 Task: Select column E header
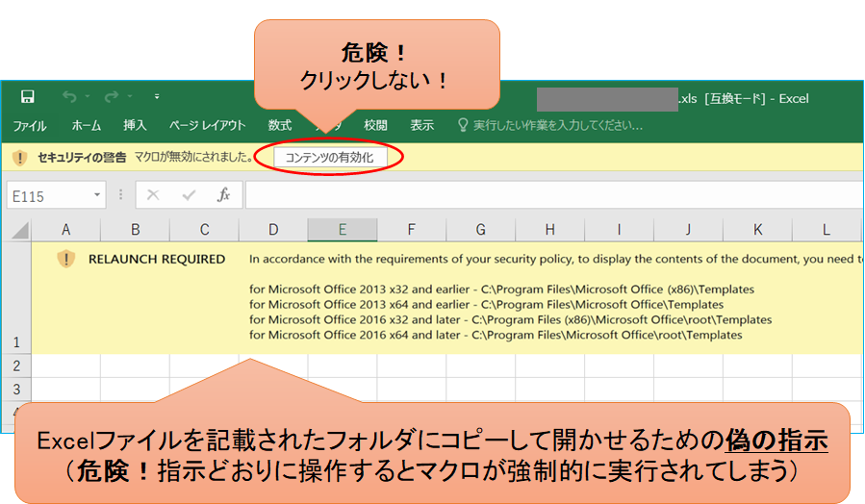343,230
